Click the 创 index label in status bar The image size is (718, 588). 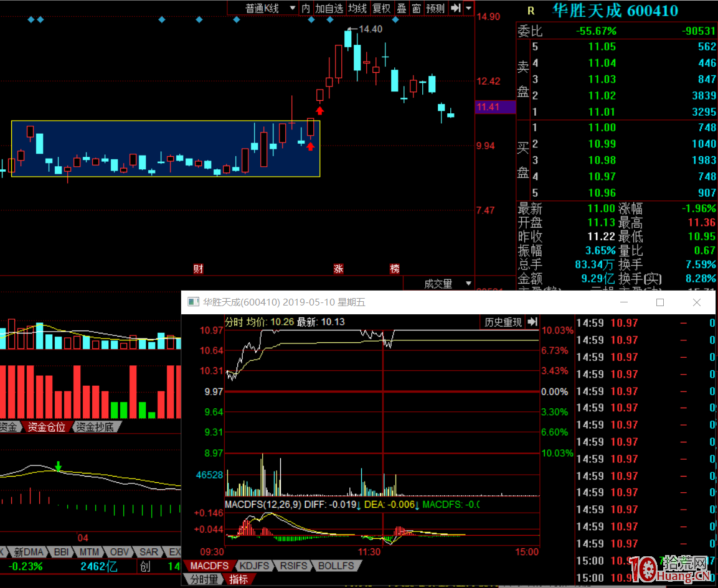(x=145, y=566)
